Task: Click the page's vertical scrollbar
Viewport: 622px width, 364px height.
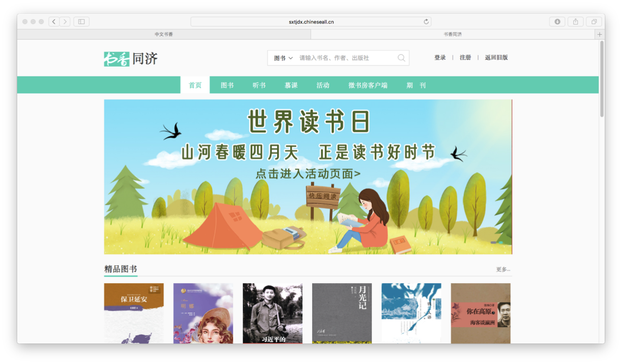Action: (x=601, y=78)
